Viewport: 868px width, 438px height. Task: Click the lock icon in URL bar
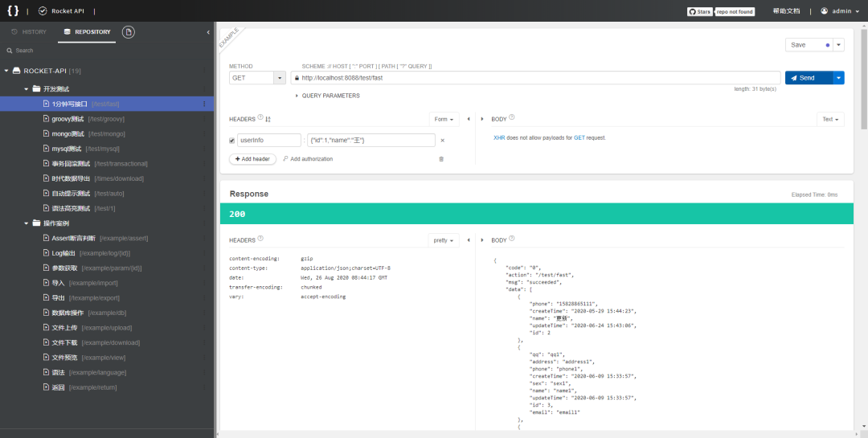tap(297, 78)
